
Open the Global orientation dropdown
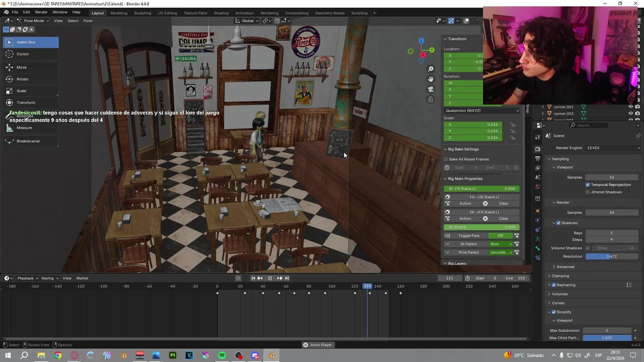[247, 21]
